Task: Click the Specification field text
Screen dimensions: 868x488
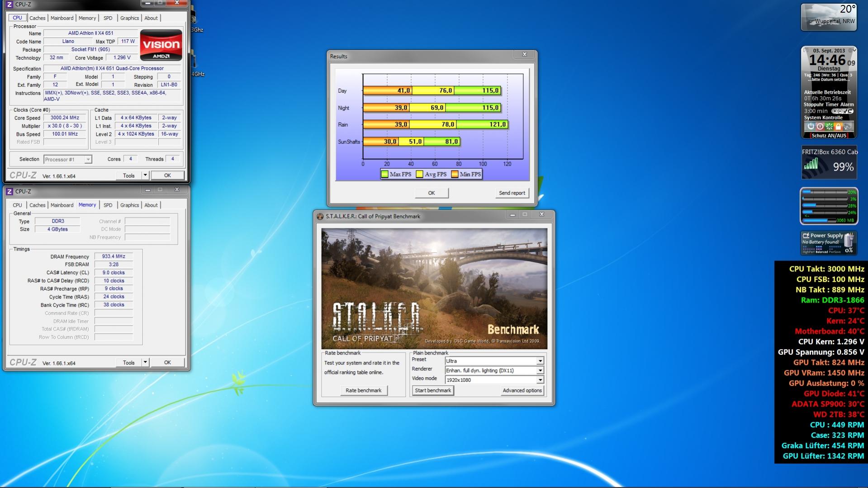Action: tap(112, 69)
